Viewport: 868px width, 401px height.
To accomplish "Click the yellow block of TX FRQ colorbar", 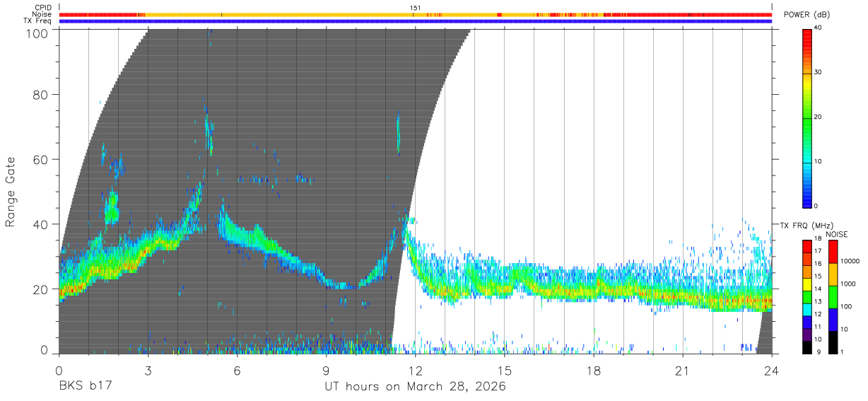I will [807, 283].
